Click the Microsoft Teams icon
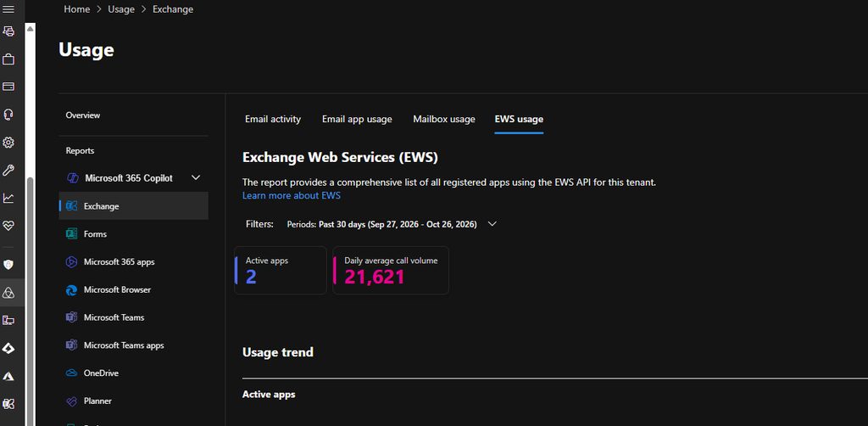The image size is (868, 426). click(71, 317)
